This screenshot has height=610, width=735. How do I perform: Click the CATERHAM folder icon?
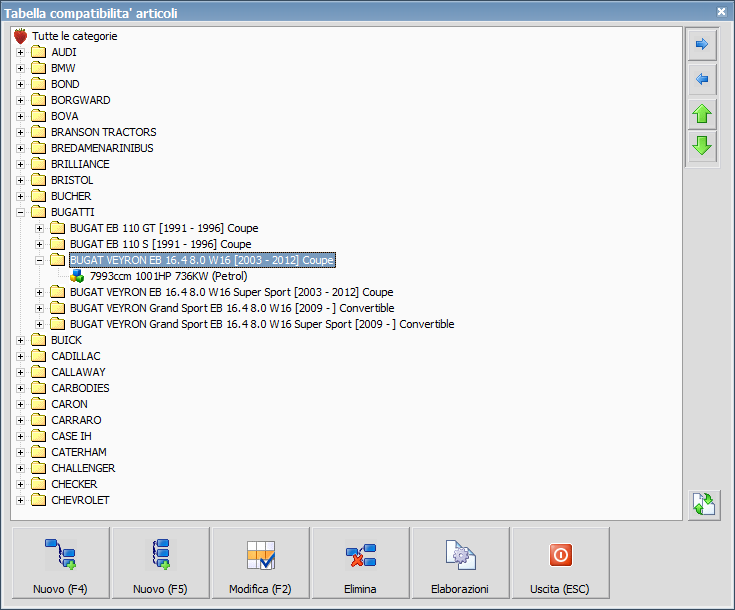(38, 452)
